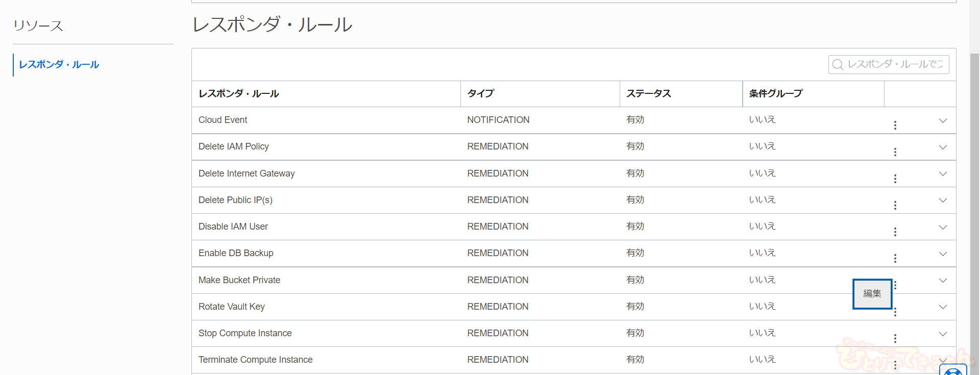The height and width of the screenshot is (375, 980).
Task: Click the search magnifier icon in the filter box
Action: click(838, 65)
